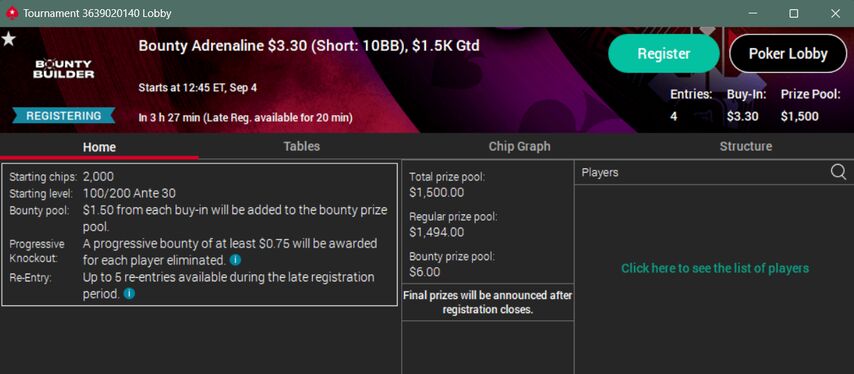Switch to the Tables tab
Viewport: 854px width, 374px height.
click(301, 146)
